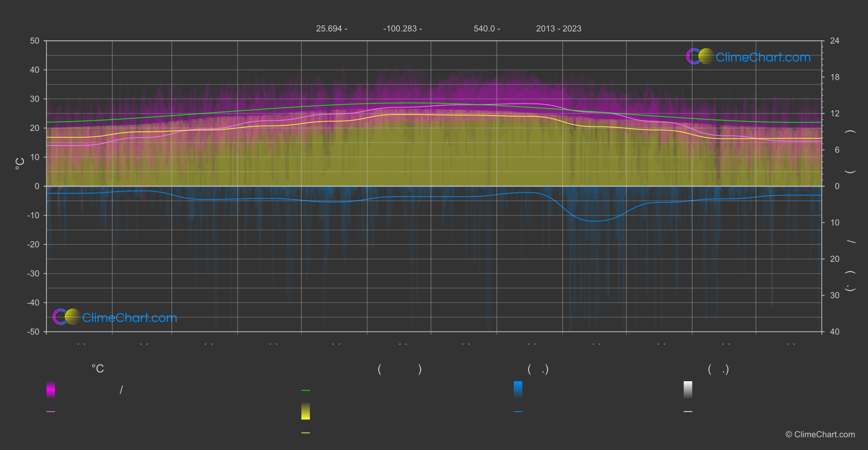
Task: Click the thin yellow line legend marker
Action: pos(306,433)
